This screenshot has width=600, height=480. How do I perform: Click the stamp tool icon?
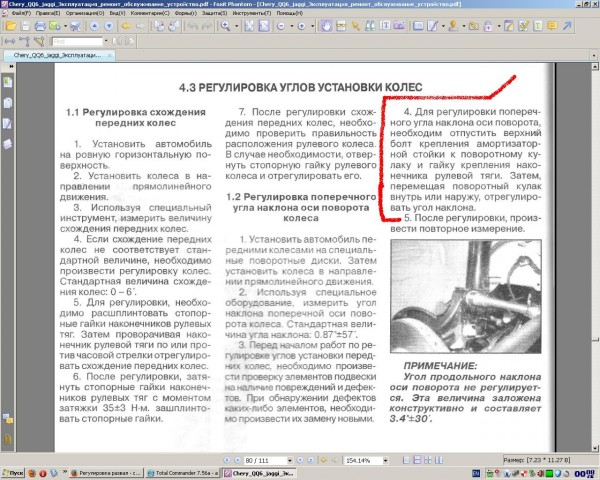(x=453, y=26)
